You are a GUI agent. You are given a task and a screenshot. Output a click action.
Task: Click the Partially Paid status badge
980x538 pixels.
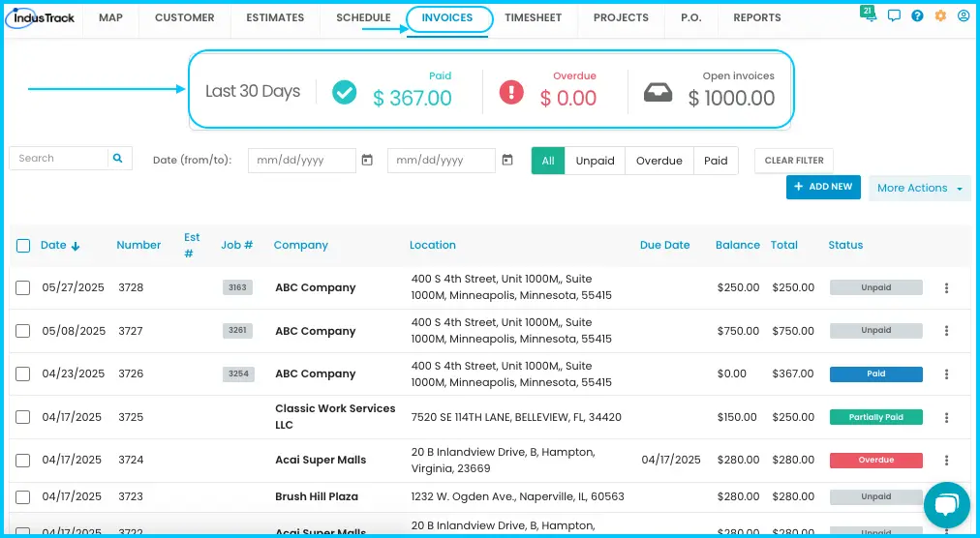click(876, 417)
